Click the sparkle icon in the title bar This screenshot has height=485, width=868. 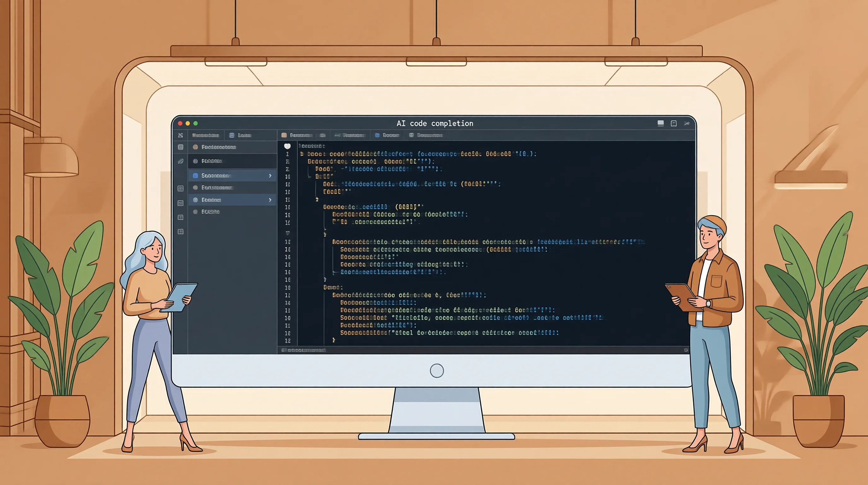[x=687, y=123]
